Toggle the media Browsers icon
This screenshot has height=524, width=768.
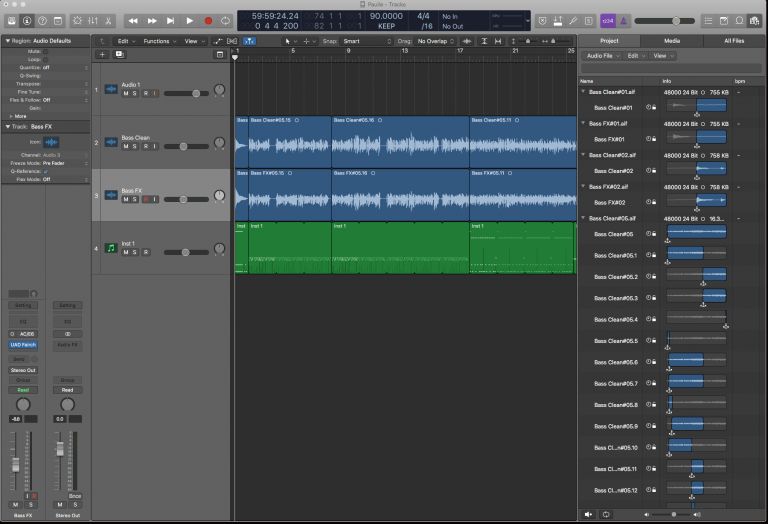[755, 21]
